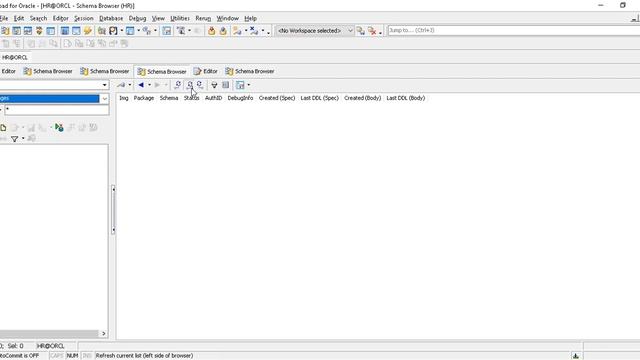Sort by the DebugInfo column header
The image size is (640, 360).
[240, 98]
